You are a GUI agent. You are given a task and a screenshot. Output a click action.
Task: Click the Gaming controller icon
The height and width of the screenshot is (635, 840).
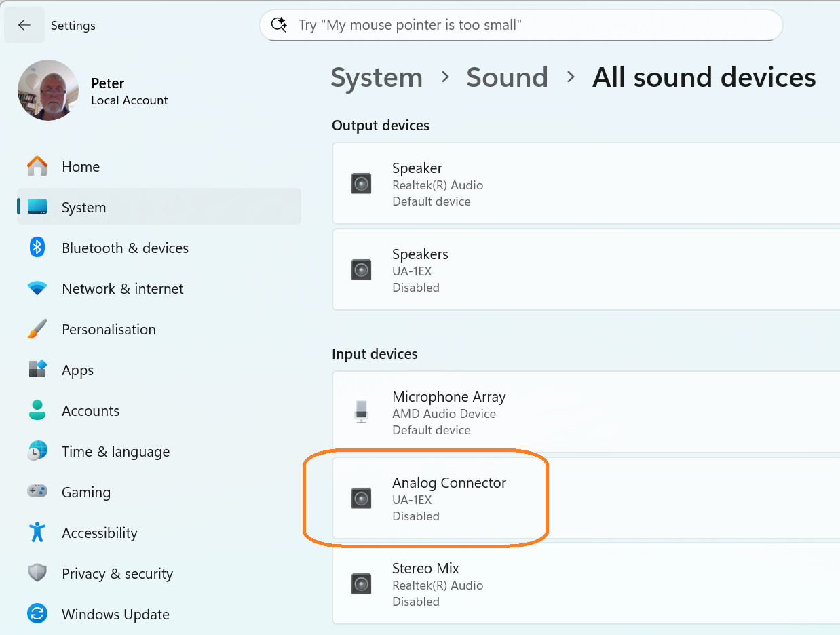pos(37,492)
